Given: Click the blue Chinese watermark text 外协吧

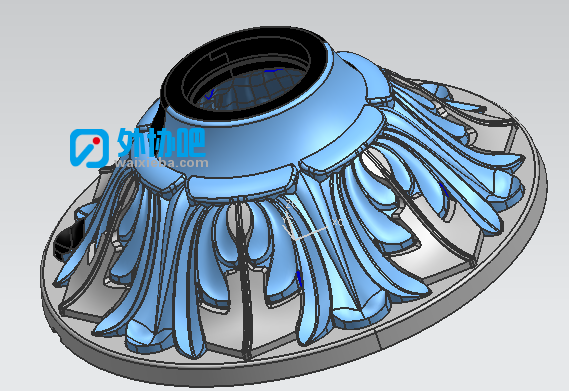Looking at the screenshot, I should click(x=161, y=143).
